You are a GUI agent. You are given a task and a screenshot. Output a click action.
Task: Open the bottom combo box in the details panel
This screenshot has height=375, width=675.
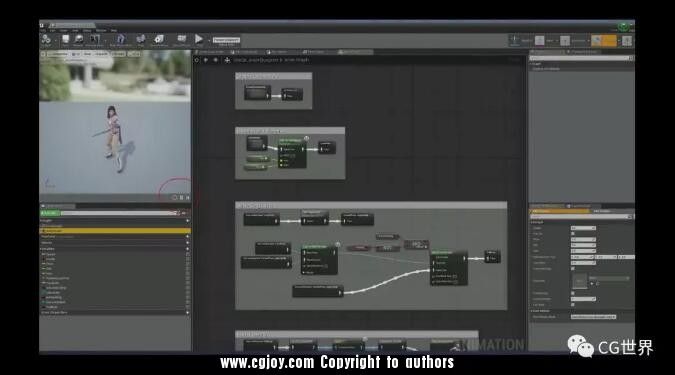click(x=593, y=317)
